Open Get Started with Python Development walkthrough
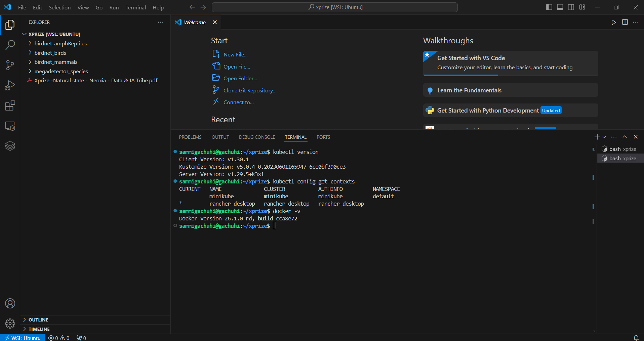The height and width of the screenshot is (341, 644). (x=511, y=110)
